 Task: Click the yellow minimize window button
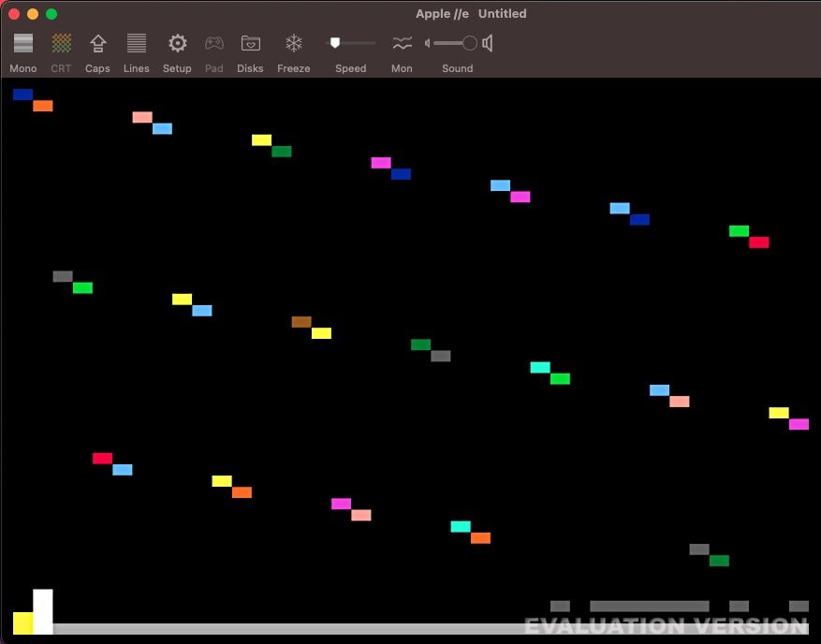pyautogui.click(x=33, y=14)
